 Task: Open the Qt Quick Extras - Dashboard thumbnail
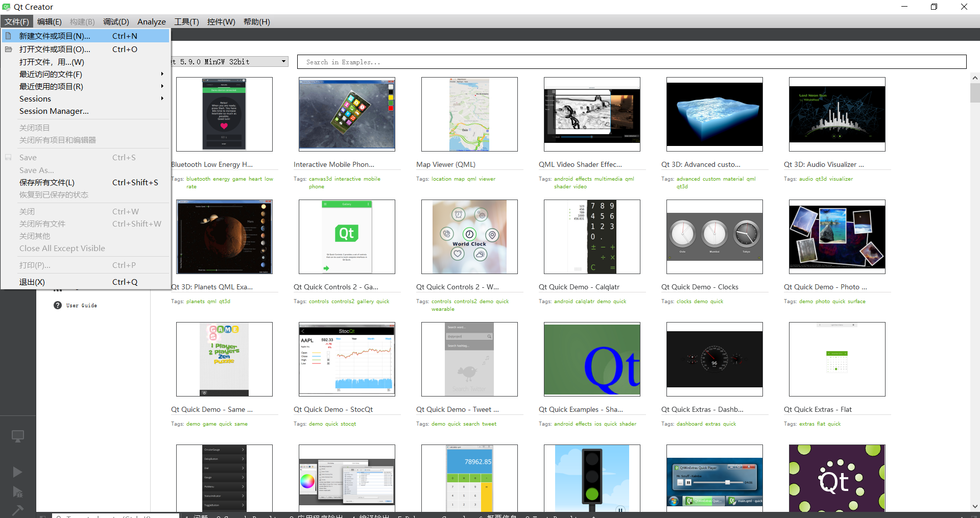pos(714,359)
